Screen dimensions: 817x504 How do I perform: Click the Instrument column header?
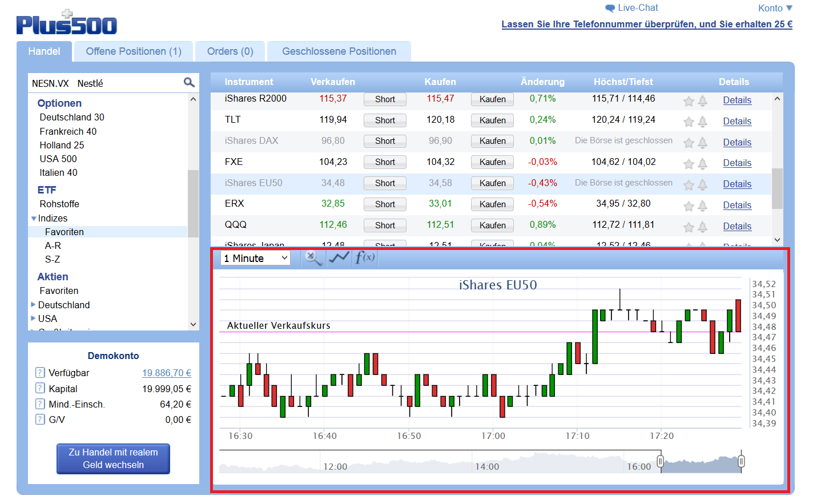pos(249,82)
